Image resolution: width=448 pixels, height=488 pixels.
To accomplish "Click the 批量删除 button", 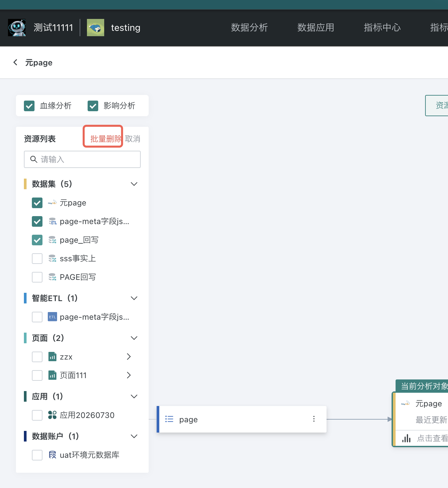I will pyautogui.click(x=106, y=139).
